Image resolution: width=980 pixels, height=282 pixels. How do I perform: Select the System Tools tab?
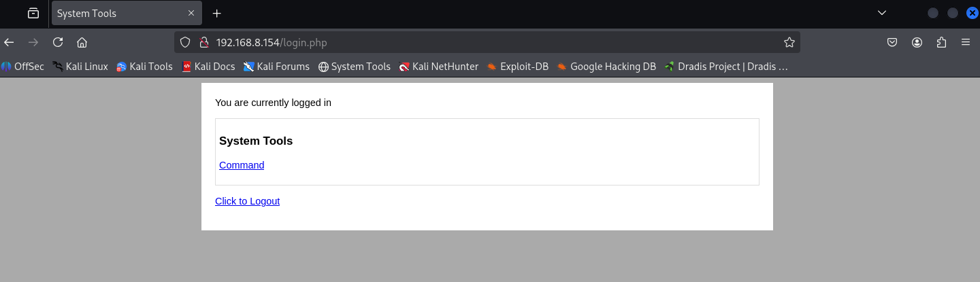click(x=119, y=13)
